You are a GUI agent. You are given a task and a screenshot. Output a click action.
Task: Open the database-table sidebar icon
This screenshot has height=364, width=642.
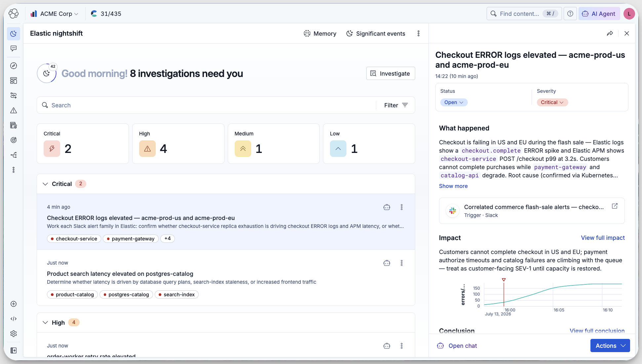14,125
